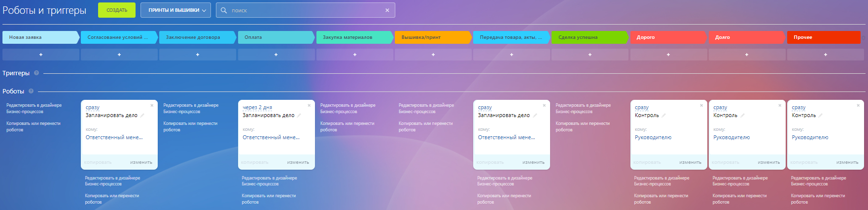Remove Контроль robot in Долго column
The image size is (868, 210).
(780, 105)
